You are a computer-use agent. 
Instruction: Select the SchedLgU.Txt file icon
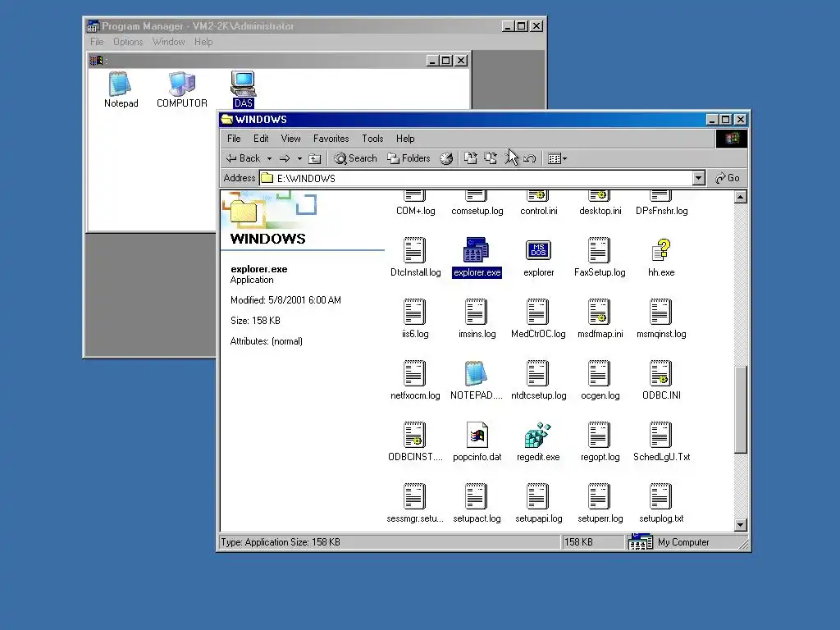pyautogui.click(x=660, y=435)
